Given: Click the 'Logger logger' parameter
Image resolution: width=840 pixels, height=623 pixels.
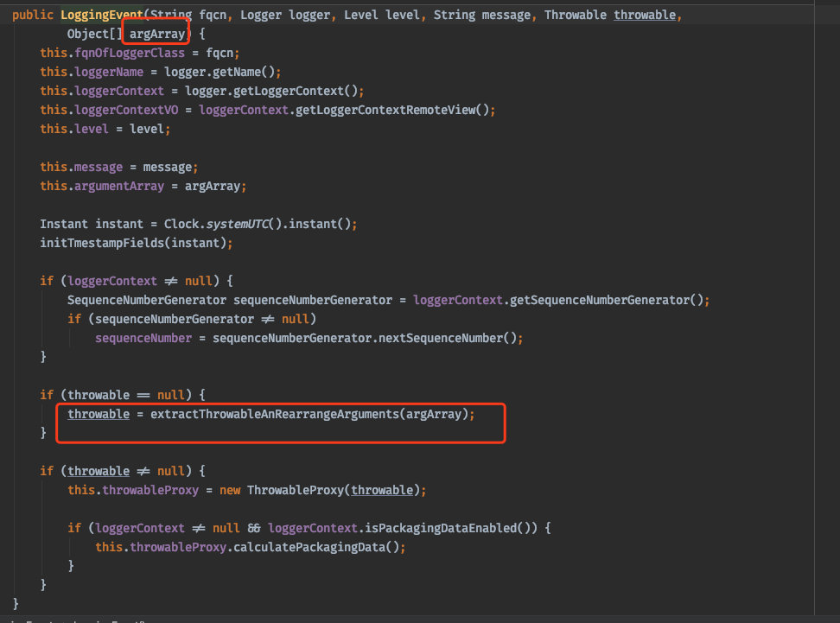Looking at the screenshot, I should point(285,15).
